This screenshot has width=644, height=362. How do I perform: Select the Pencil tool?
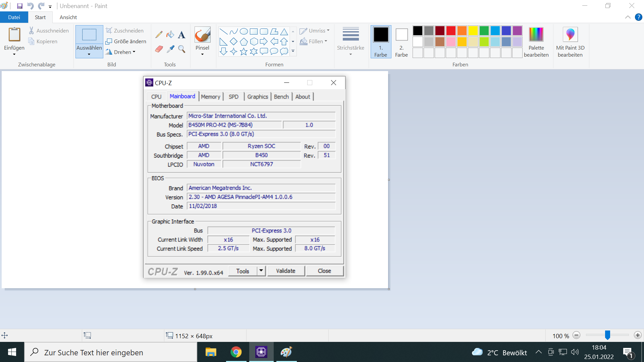pos(159,35)
